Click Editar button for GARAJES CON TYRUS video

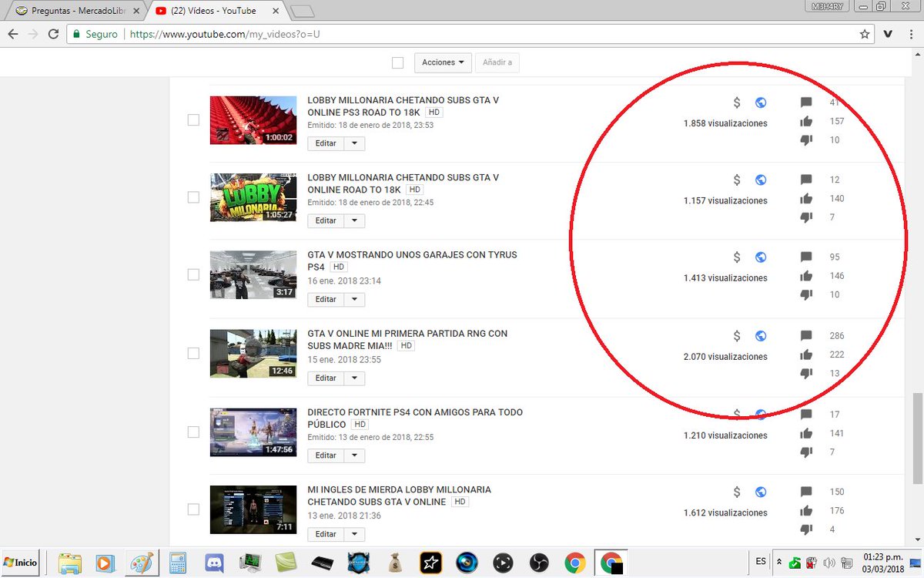pyautogui.click(x=326, y=299)
